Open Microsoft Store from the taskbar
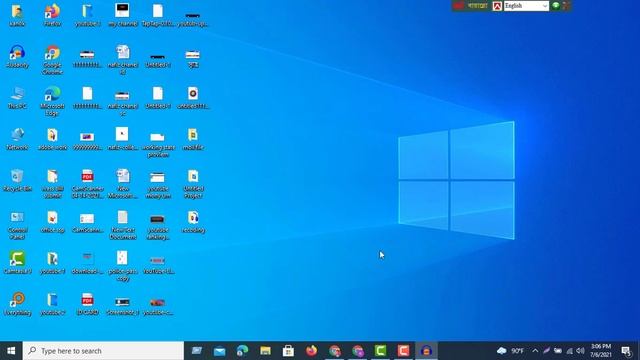Viewport: 640px width, 360px height. pos(288,351)
